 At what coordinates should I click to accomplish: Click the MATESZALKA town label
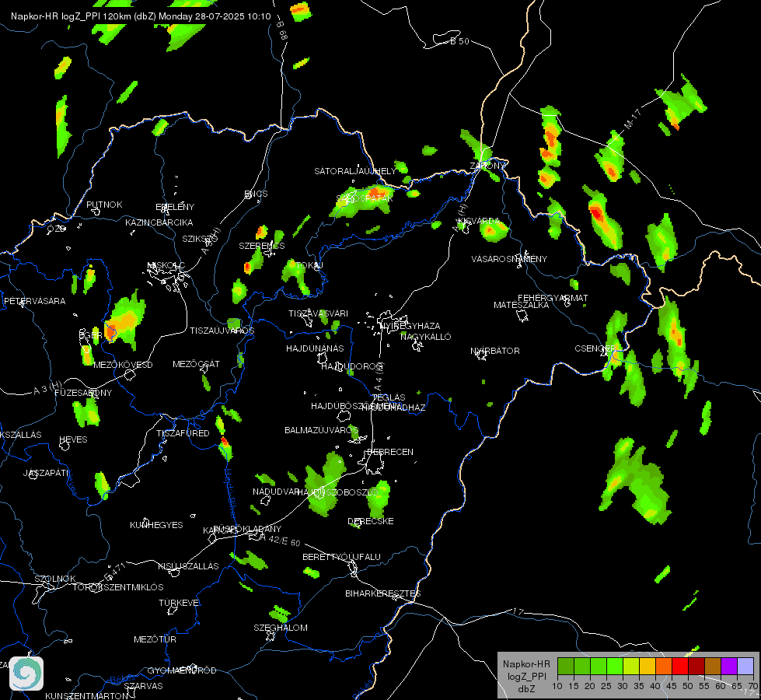(x=522, y=305)
